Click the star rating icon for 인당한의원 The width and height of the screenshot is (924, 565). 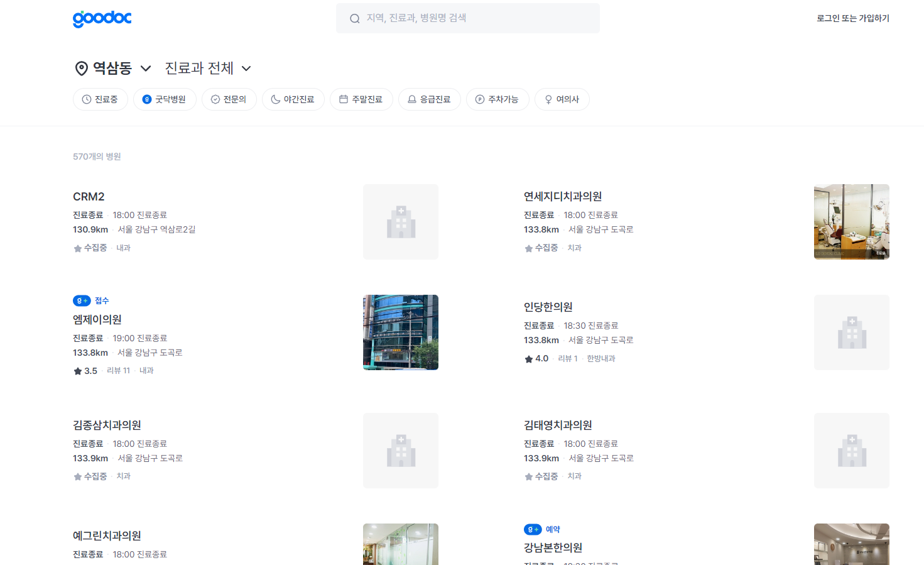point(529,359)
